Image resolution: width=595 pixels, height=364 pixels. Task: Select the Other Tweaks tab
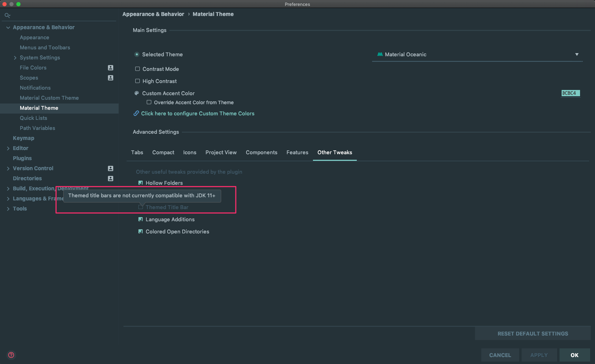[x=335, y=152]
